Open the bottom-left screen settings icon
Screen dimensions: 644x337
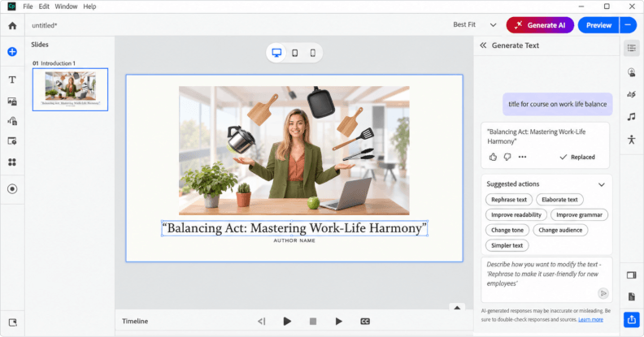[x=13, y=322]
